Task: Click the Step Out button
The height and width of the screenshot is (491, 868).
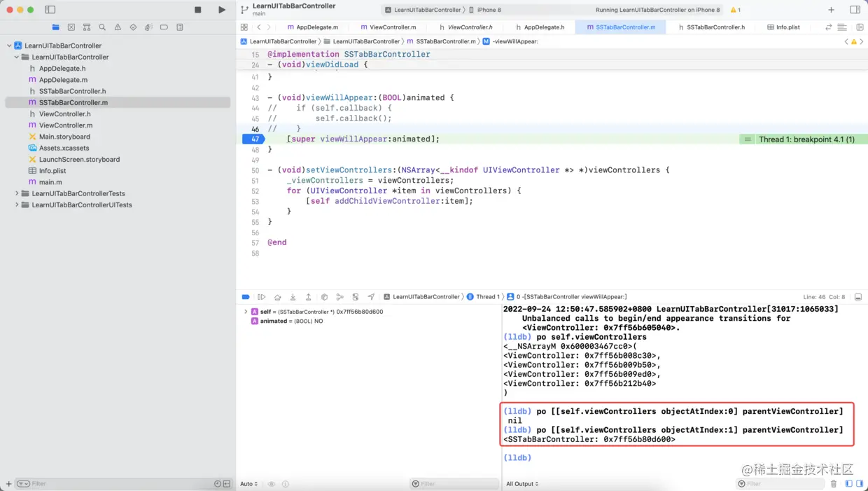Action: point(308,297)
